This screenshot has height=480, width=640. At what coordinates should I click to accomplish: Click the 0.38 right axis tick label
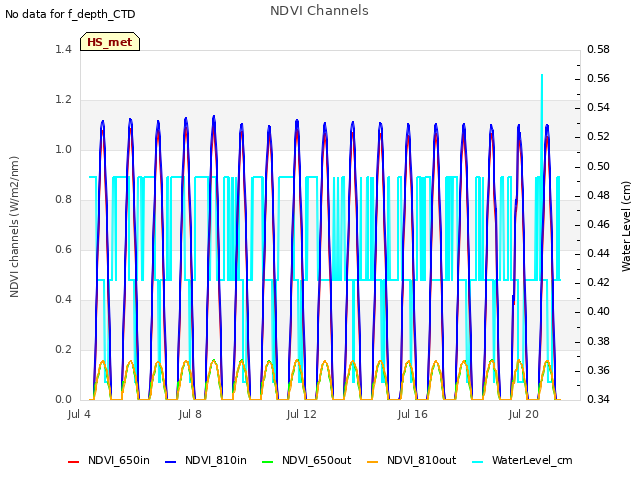click(x=598, y=341)
